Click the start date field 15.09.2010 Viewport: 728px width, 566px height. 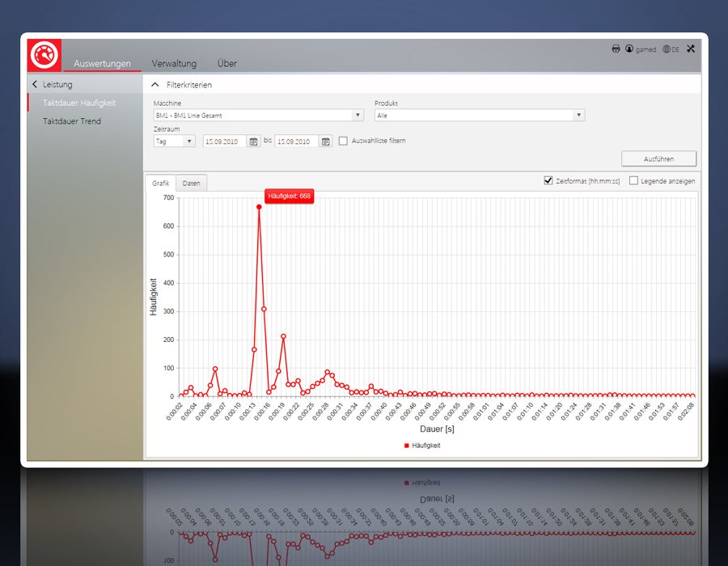click(x=225, y=141)
